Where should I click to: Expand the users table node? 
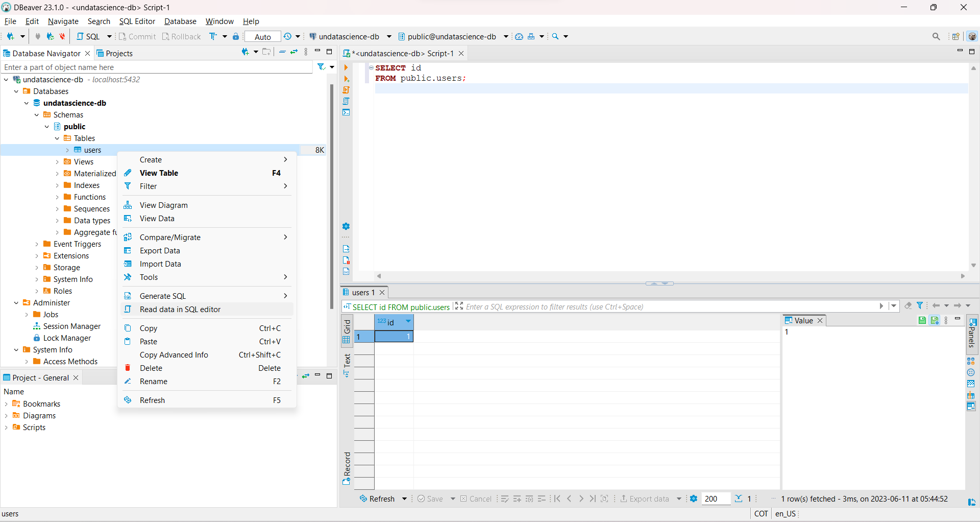point(67,150)
